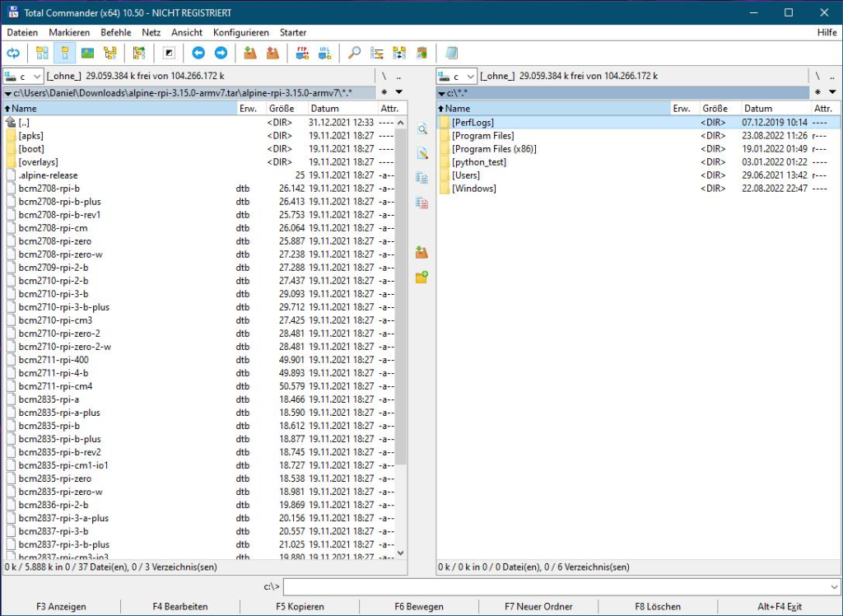Click the toolbar icon right of synchronize directories
This screenshot has height=616, width=843.
click(422, 53)
